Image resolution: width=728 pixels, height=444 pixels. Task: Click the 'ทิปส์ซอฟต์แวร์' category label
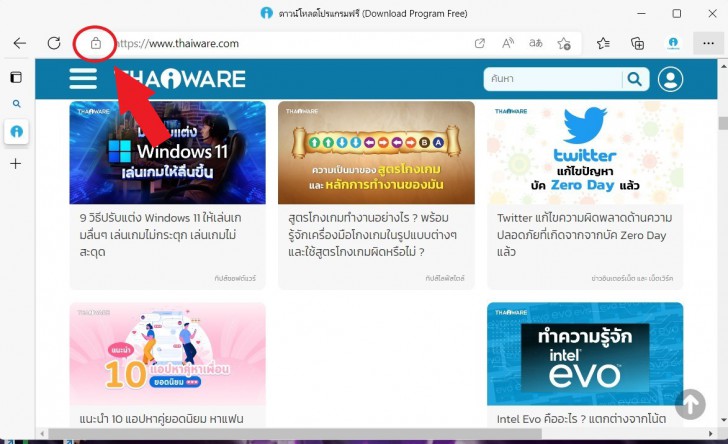[x=235, y=278]
